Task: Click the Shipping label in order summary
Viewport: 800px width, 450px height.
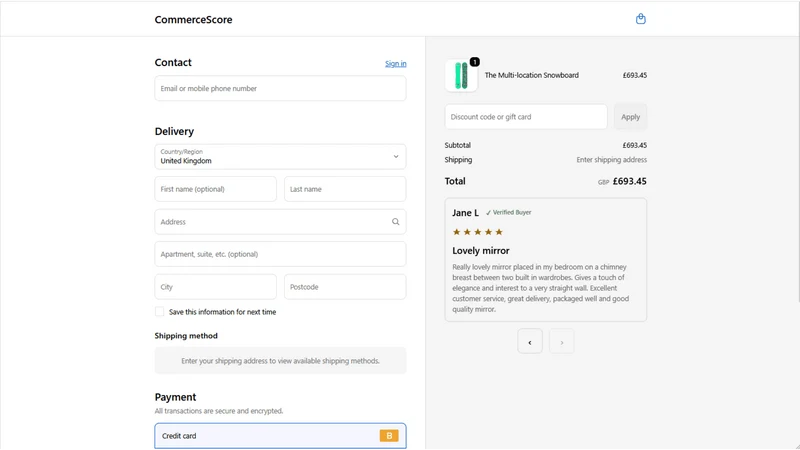Action: click(458, 160)
